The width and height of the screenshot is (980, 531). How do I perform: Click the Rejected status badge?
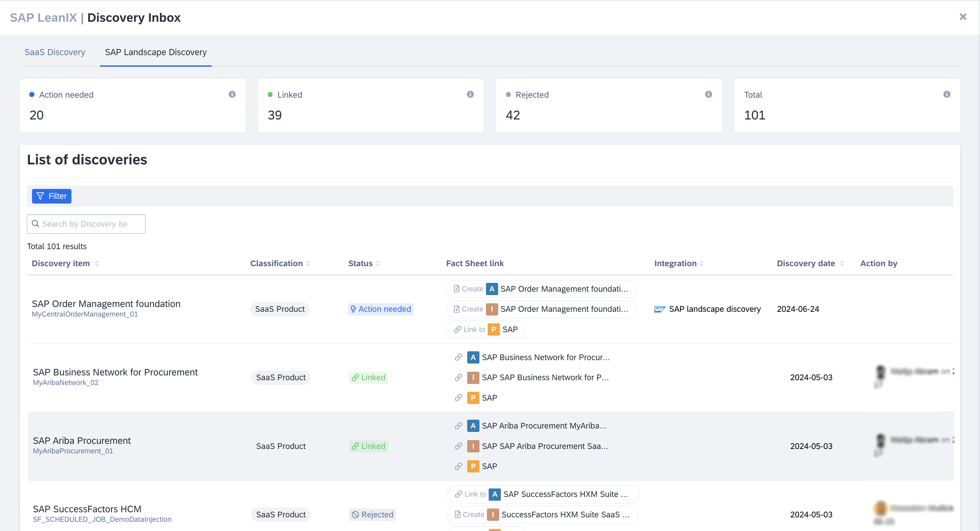[x=373, y=515]
